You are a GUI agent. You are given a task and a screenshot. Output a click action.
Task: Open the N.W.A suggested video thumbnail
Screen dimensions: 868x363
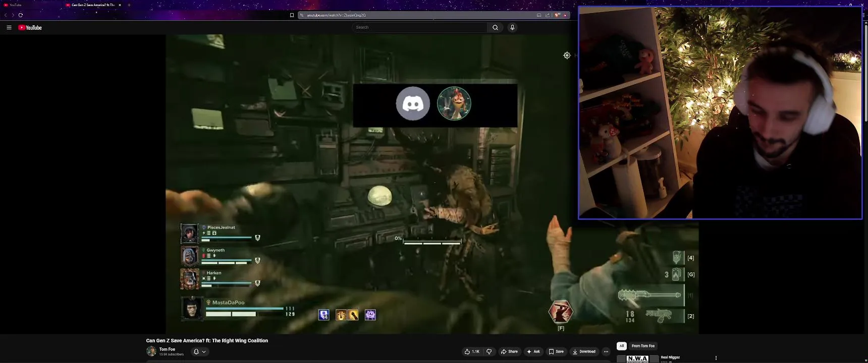click(x=638, y=359)
